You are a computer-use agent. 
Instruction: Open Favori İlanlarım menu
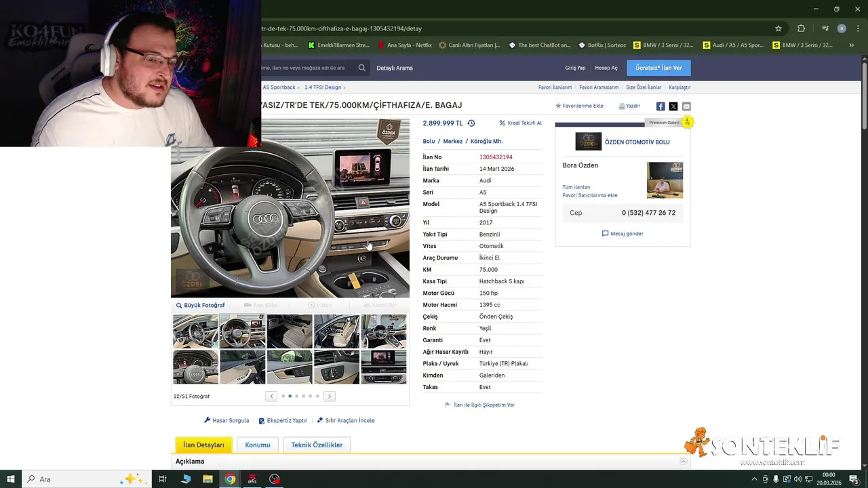555,87
